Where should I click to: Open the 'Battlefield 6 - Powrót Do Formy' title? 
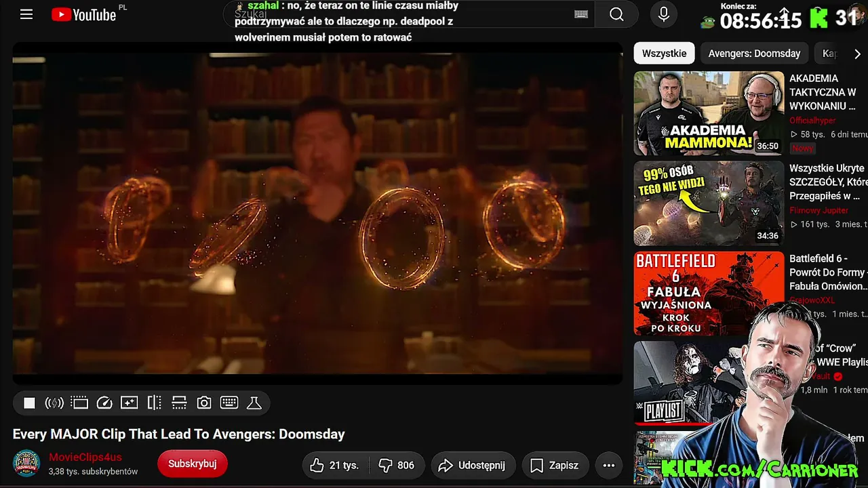pyautogui.click(x=828, y=272)
